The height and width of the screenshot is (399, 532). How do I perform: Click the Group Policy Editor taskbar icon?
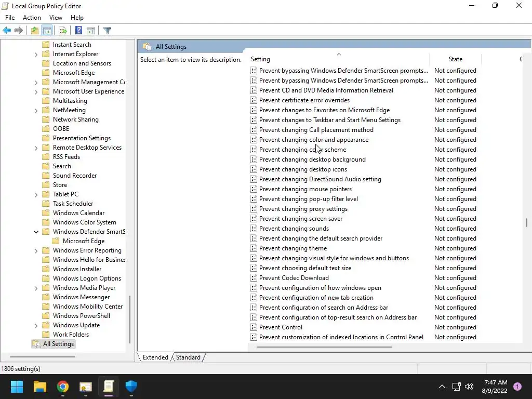[x=109, y=387]
